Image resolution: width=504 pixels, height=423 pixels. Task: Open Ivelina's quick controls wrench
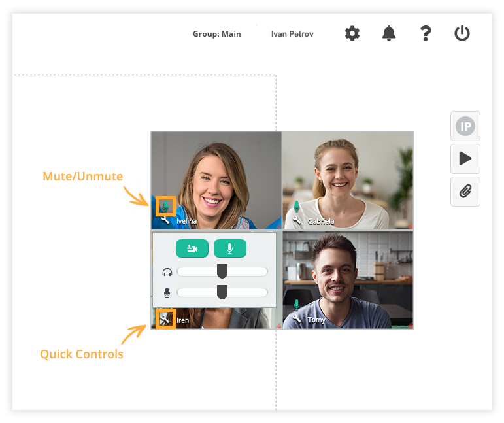point(165,220)
